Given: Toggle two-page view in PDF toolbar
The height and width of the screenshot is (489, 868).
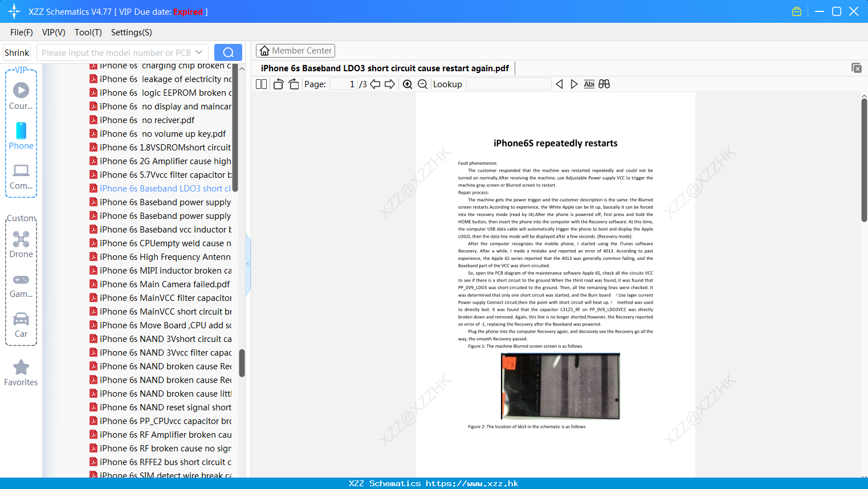Looking at the screenshot, I should coord(261,84).
